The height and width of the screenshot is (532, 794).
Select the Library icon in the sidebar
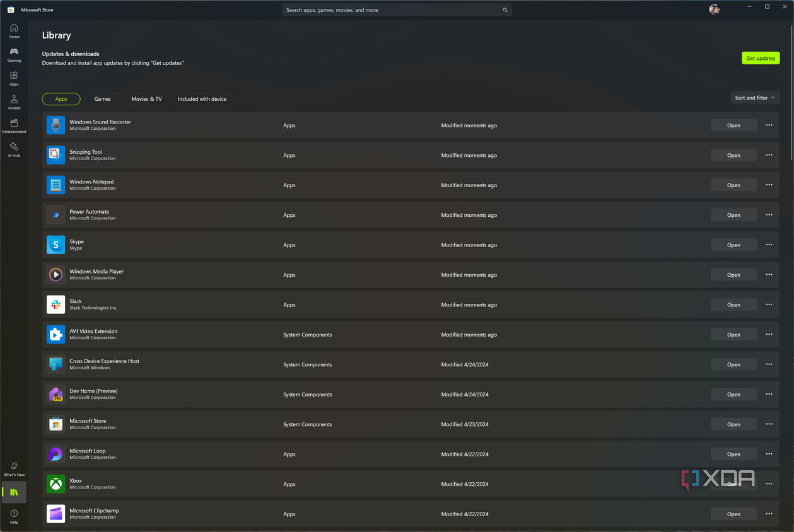(x=14, y=492)
